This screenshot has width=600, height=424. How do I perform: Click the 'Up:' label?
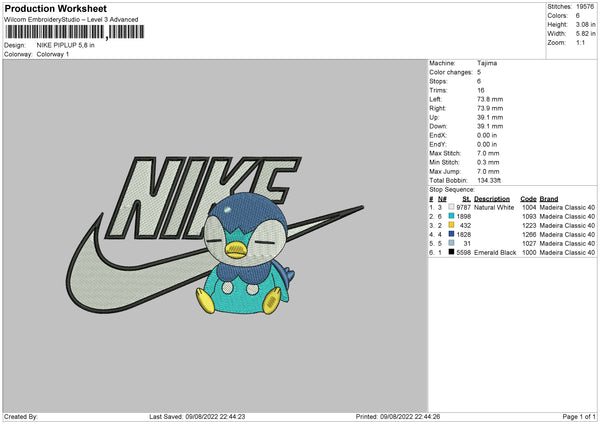(434, 117)
